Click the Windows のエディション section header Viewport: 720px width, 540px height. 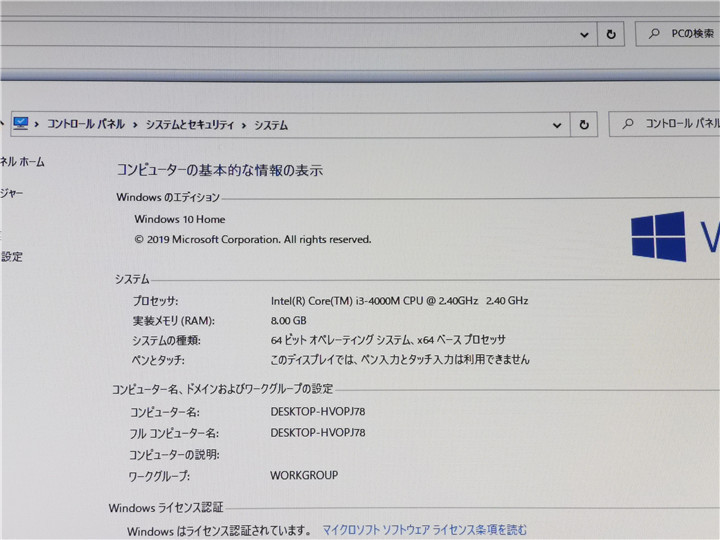(168, 197)
